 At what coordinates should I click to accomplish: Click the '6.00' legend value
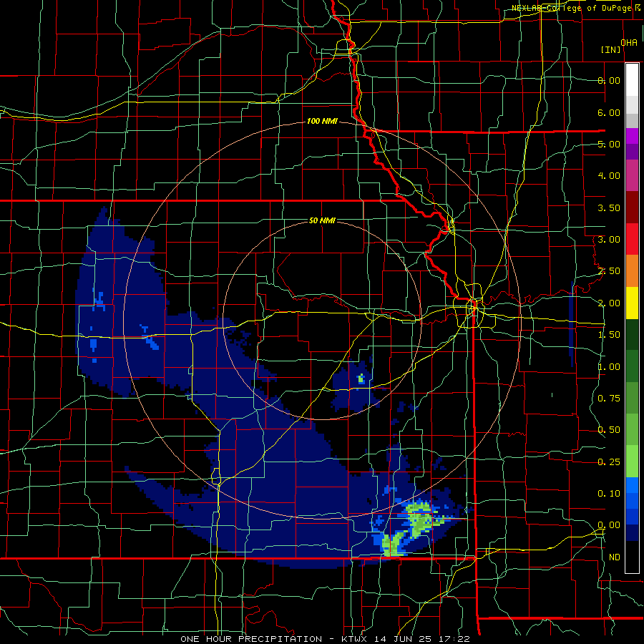tap(609, 112)
